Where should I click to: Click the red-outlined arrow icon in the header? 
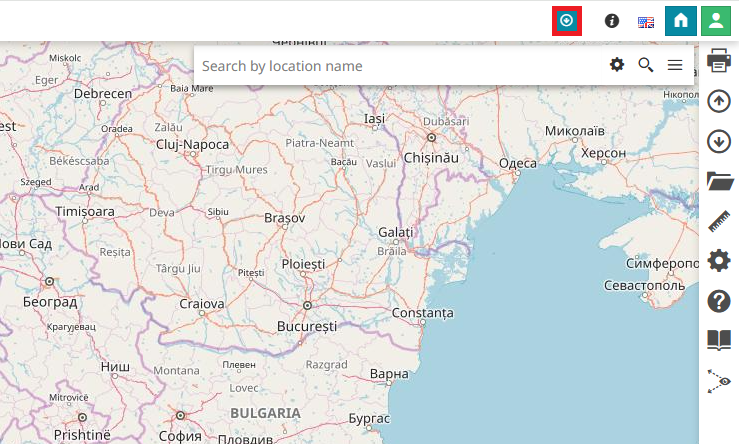coord(567,21)
